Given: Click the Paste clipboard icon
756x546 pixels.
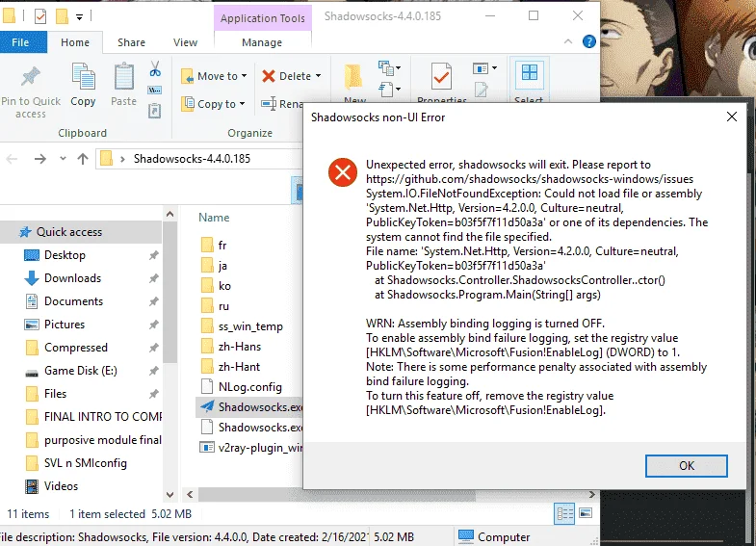Looking at the screenshot, I should tap(124, 77).
